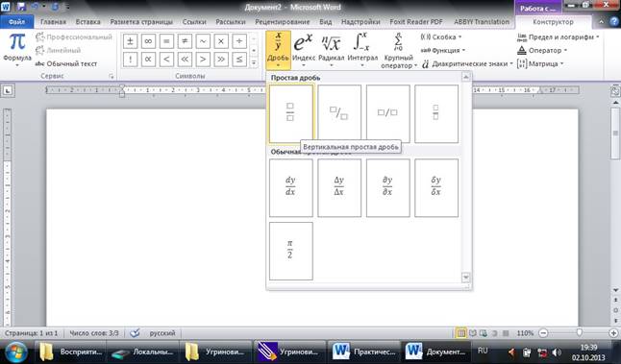Expand the Скобка (bracket) dropdown
Screen dimensions: 621x364
coord(441,36)
